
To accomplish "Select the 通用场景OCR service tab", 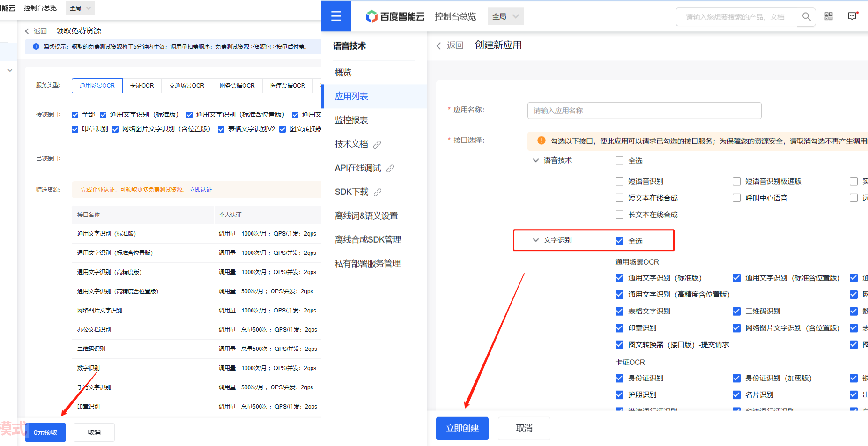I will tap(97, 86).
